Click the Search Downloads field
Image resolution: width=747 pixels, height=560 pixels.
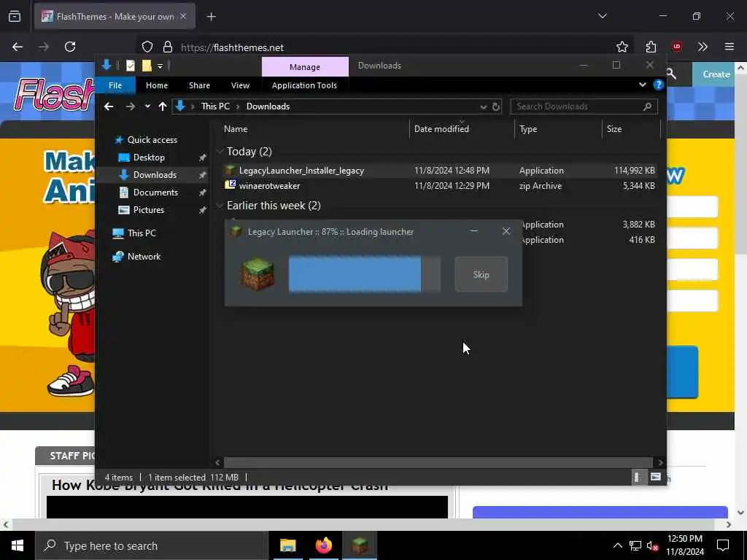click(584, 106)
